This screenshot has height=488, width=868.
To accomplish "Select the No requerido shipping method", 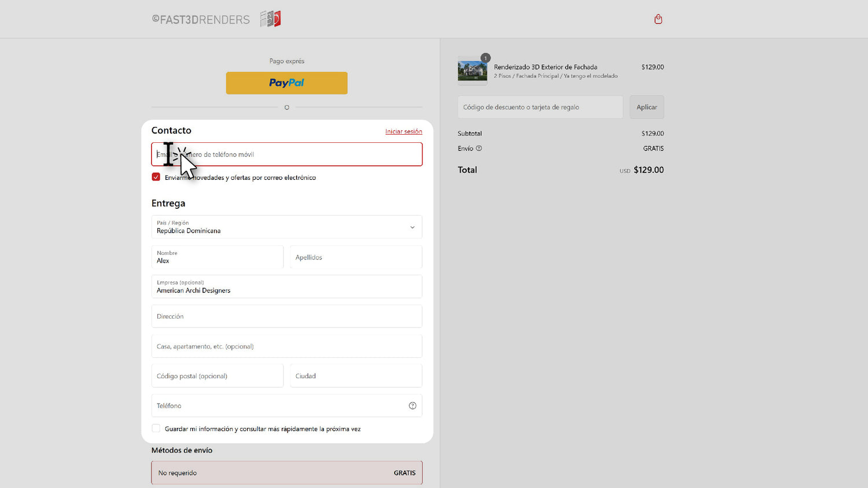I will 286,472.
